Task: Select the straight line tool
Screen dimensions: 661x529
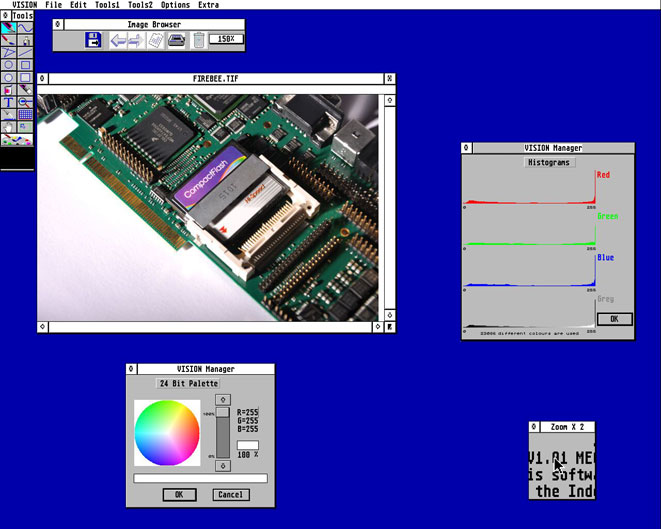Action: tap(25, 53)
